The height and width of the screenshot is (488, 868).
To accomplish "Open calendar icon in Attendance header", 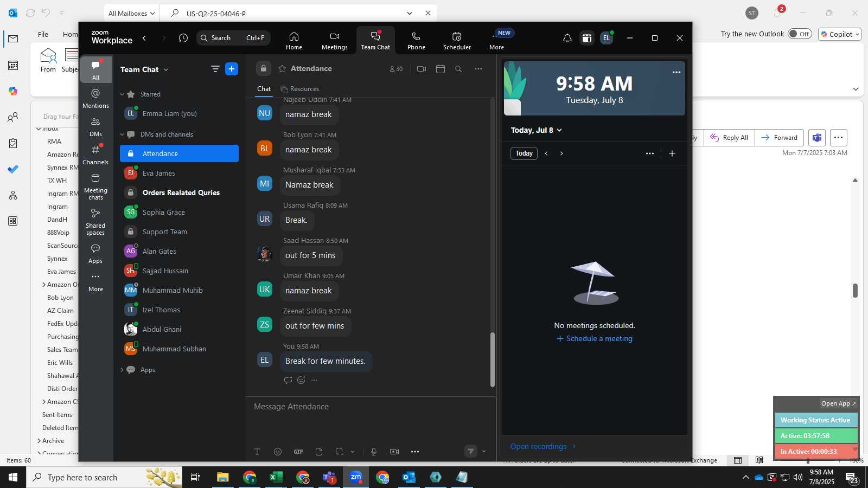I will (x=441, y=69).
